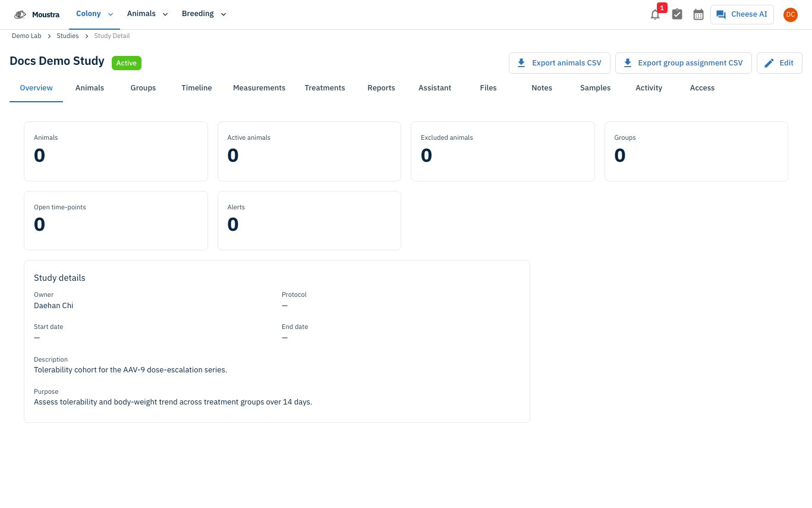The height and width of the screenshot is (508, 812).
Task: Click the Alerts summary card
Action: 309,221
